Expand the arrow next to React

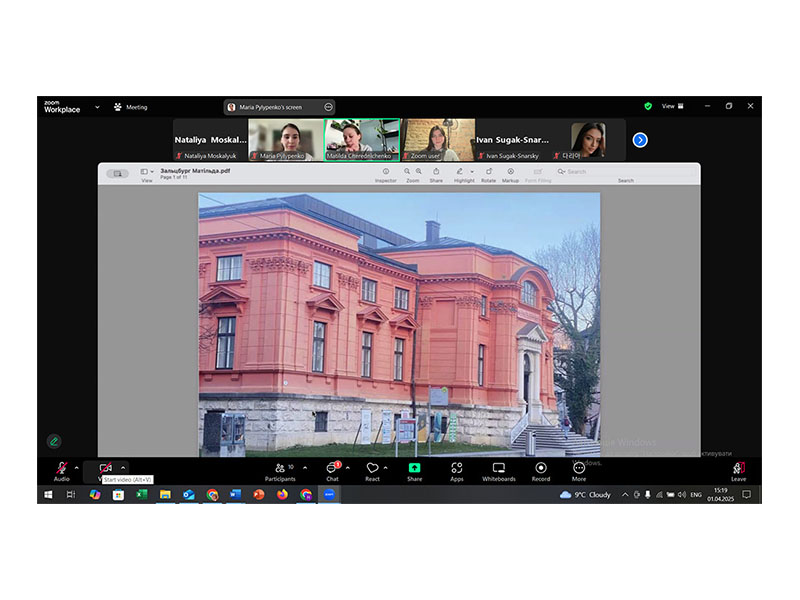[386, 467]
